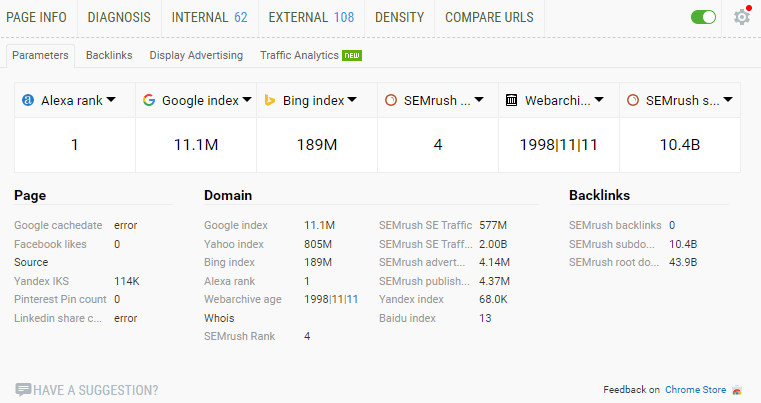Click the SEMrush backlinks value 0

pos(672,225)
